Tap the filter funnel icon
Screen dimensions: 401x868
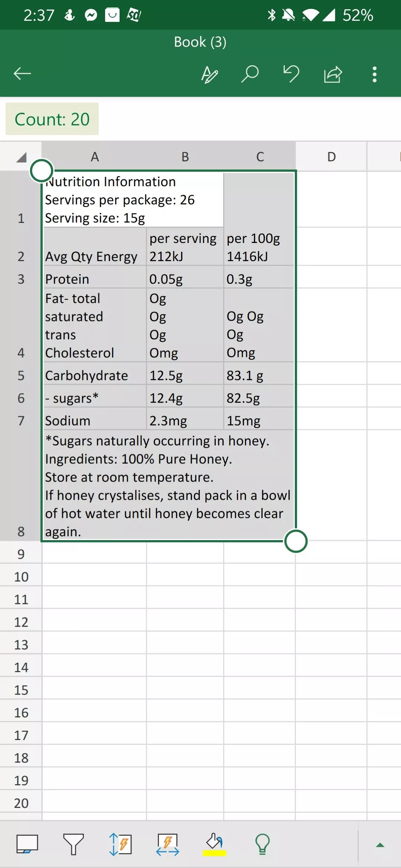click(73, 844)
